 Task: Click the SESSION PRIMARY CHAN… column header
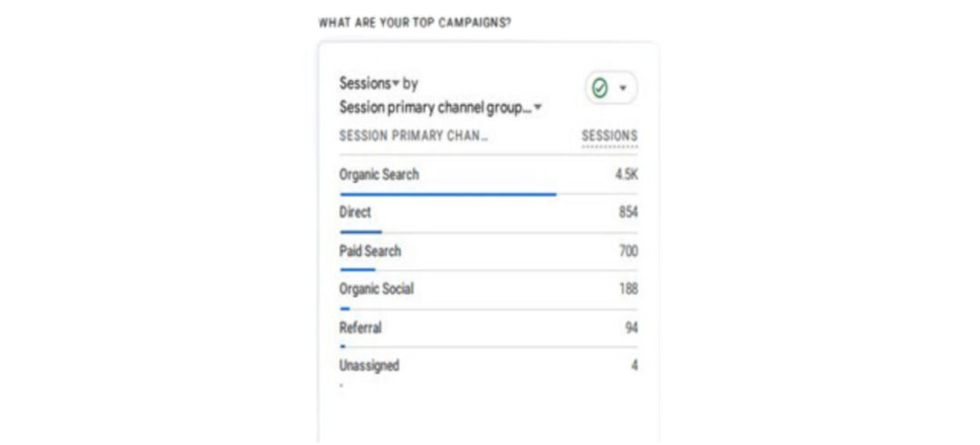tap(413, 136)
